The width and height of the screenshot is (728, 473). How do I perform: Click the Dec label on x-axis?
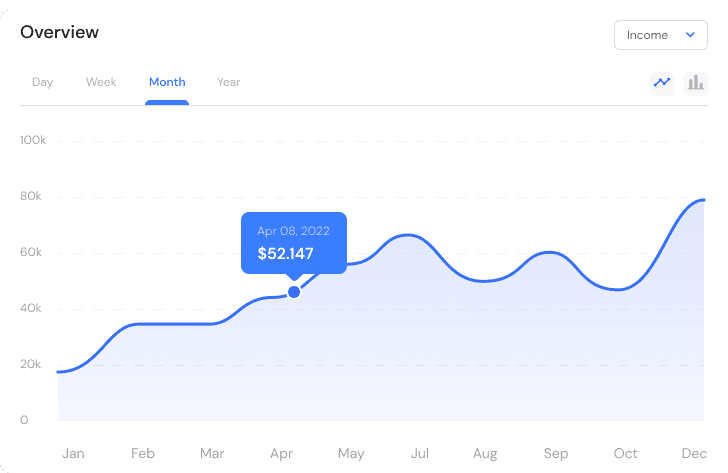[694, 453]
